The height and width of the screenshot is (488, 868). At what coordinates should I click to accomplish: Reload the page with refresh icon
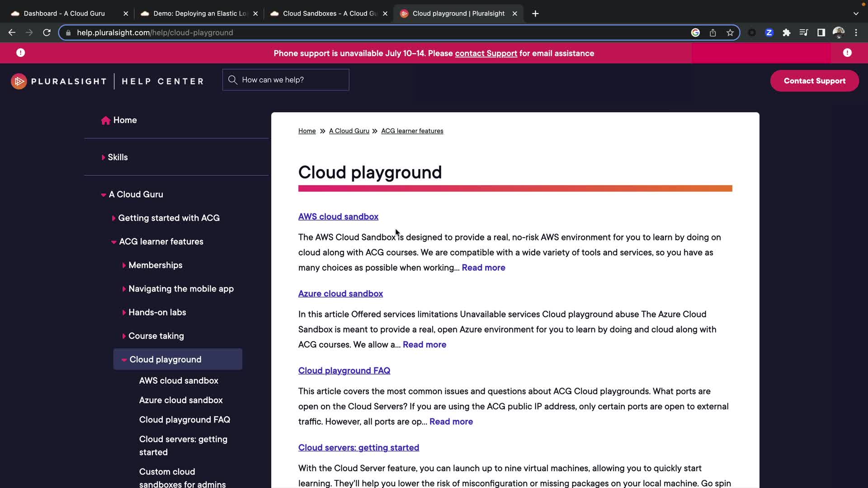pyautogui.click(x=47, y=33)
